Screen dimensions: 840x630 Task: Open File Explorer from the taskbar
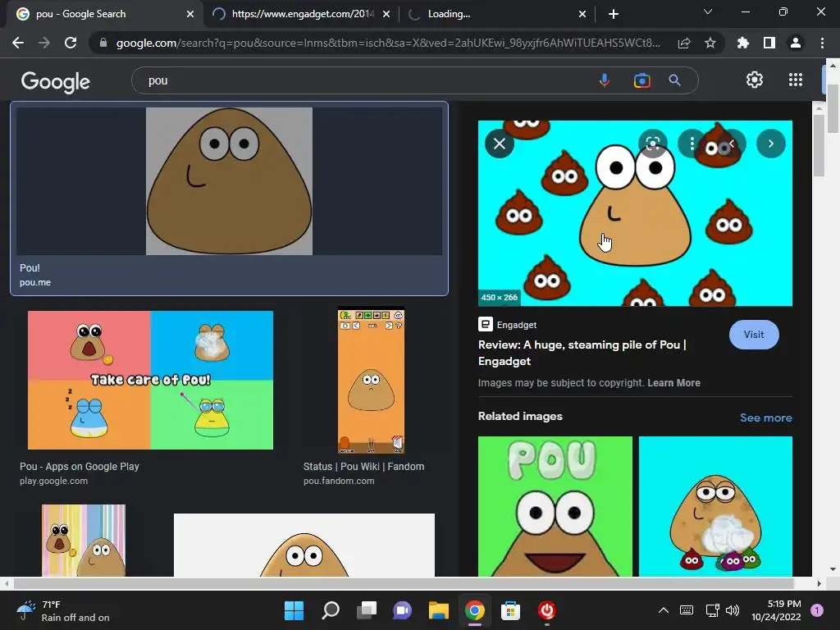click(x=438, y=610)
